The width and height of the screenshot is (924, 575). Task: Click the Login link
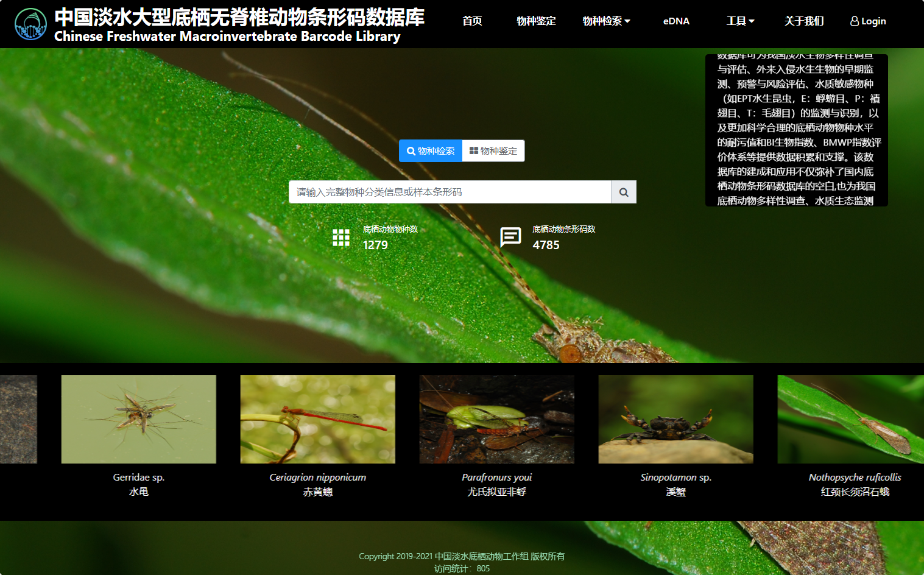pyautogui.click(x=868, y=21)
